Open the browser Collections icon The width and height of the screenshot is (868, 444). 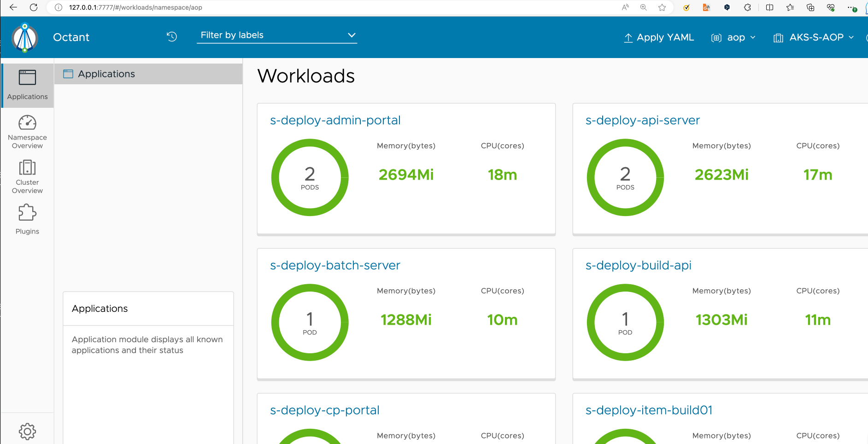pyautogui.click(x=810, y=7)
